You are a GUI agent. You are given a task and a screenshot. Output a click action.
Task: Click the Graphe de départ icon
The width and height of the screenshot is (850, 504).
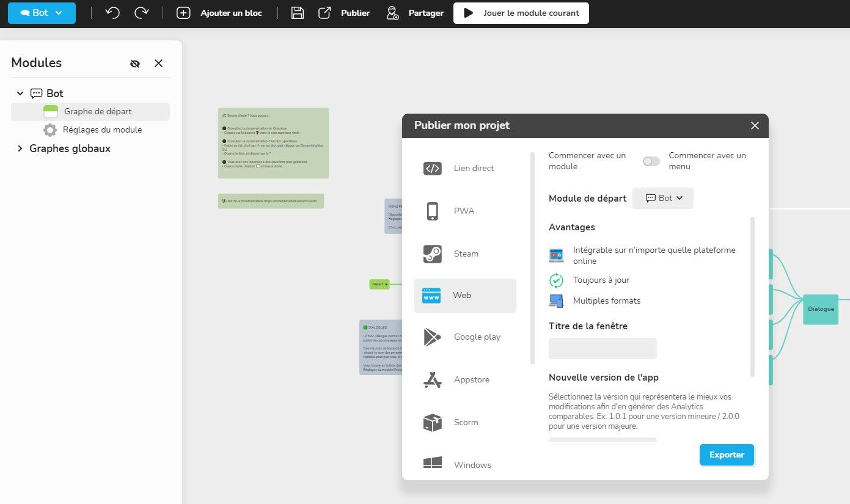click(51, 112)
